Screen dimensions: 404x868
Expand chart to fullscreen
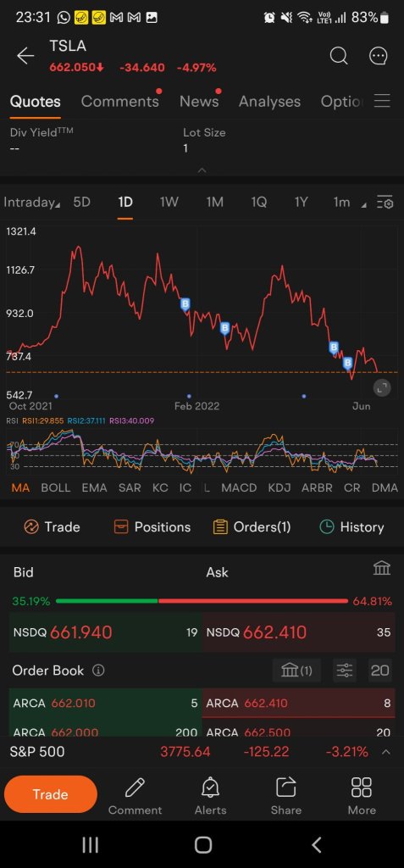[381, 388]
